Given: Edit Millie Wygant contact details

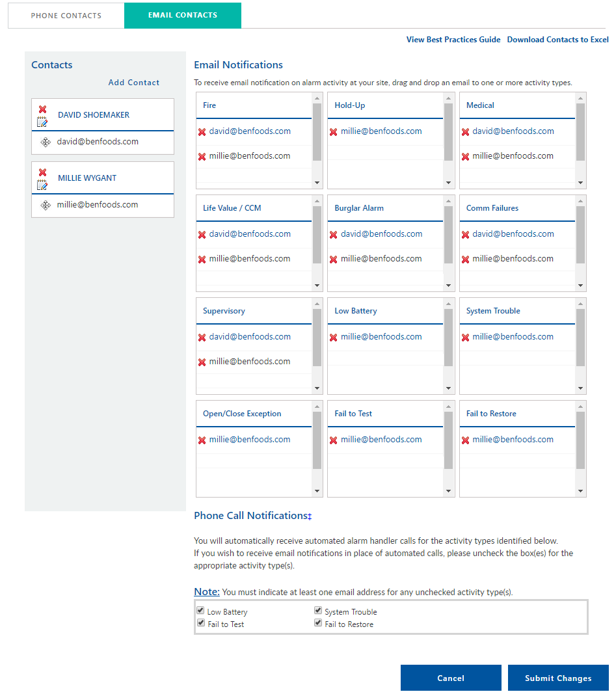Looking at the screenshot, I should [42, 185].
